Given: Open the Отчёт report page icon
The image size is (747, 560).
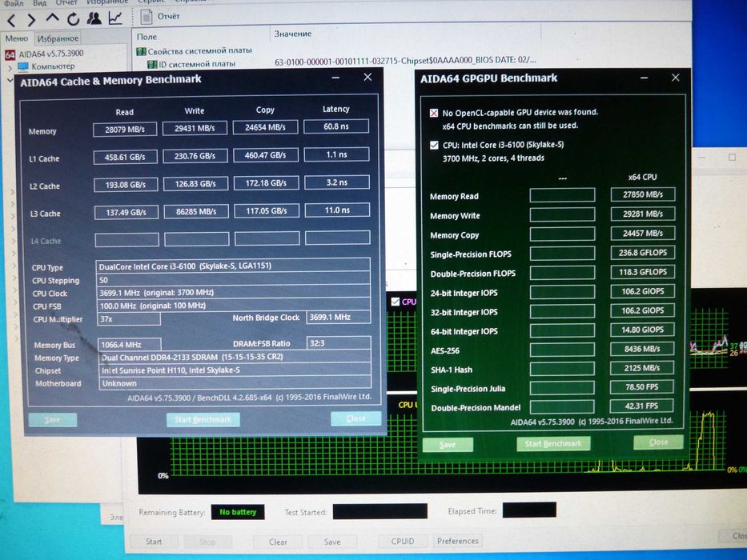Looking at the screenshot, I should [146, 17].
